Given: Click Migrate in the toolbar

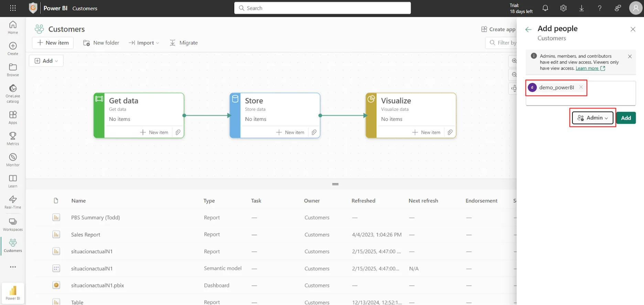Looking at the screenshot, I should pyautogui.click(x=184, y=43).
